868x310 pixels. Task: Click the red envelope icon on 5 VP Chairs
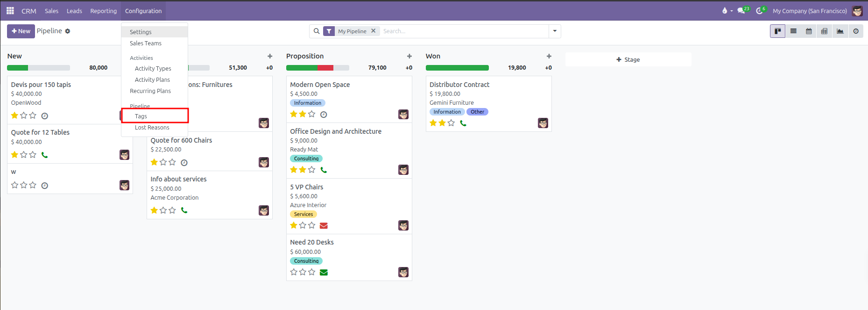pyautogui.click(x=324, y=226)
